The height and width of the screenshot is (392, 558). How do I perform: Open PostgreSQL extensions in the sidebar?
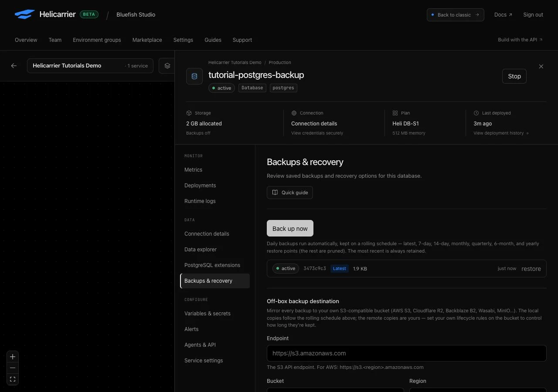[x=215, y=265]
